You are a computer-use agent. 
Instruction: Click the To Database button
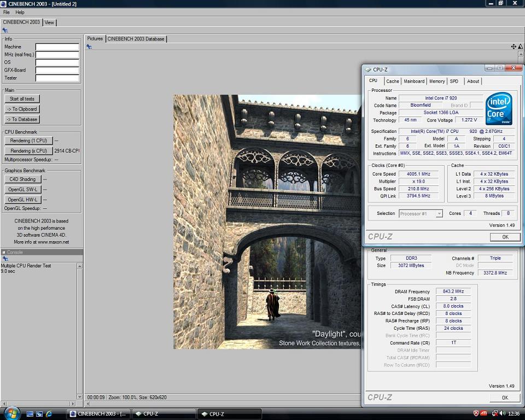coord(22,119)
